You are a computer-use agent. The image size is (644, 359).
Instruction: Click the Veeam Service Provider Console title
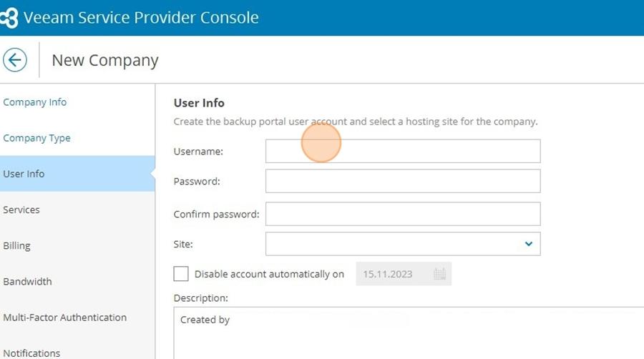[x=141, y=18]
